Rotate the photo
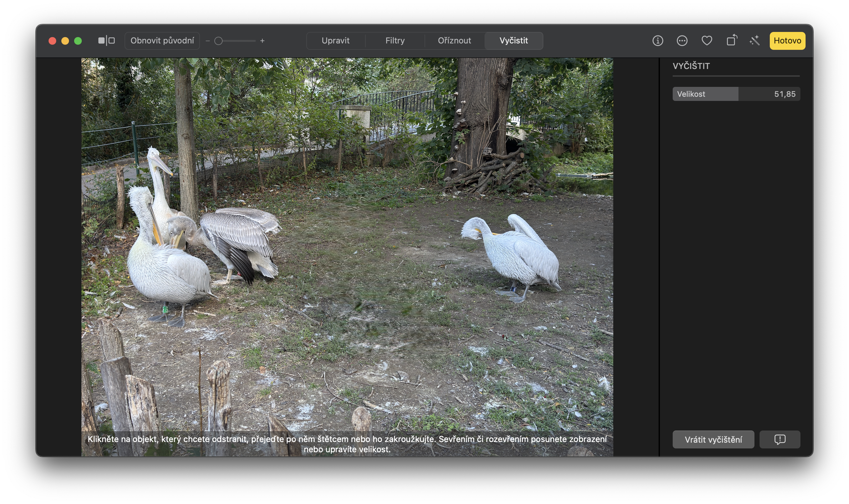Viewport: 849px width, 504px height. pos(731,41)
